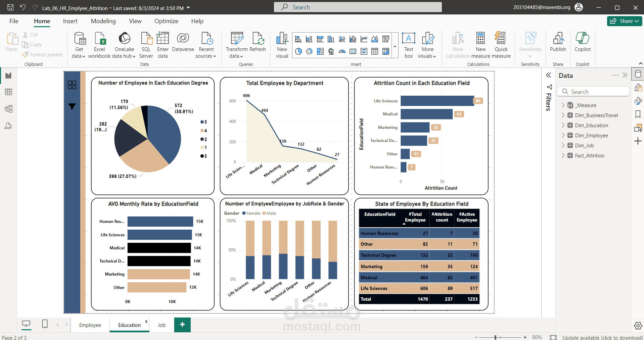The image size is (644, 340).
Task: Expand the Dim_Education table
Action: pos(563,126)
